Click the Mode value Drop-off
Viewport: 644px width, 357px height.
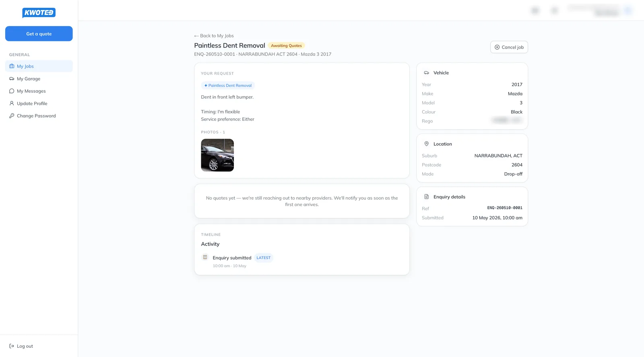[513, 174]
